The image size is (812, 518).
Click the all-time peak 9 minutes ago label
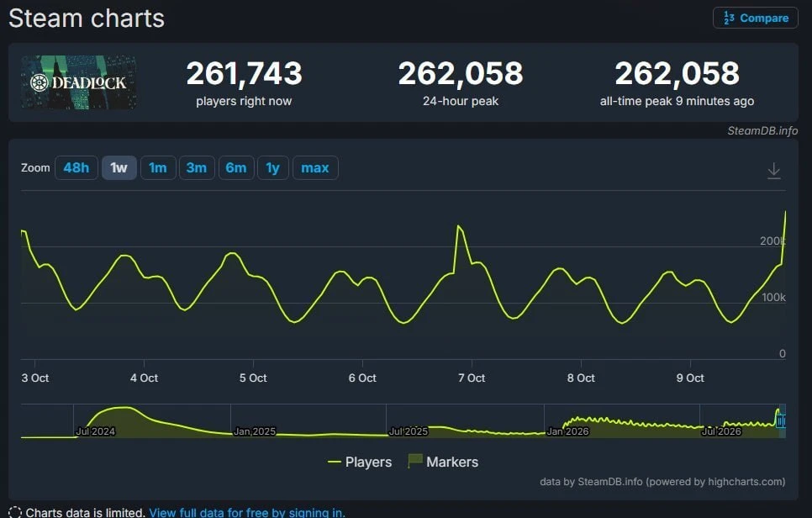tap(677, 101)
